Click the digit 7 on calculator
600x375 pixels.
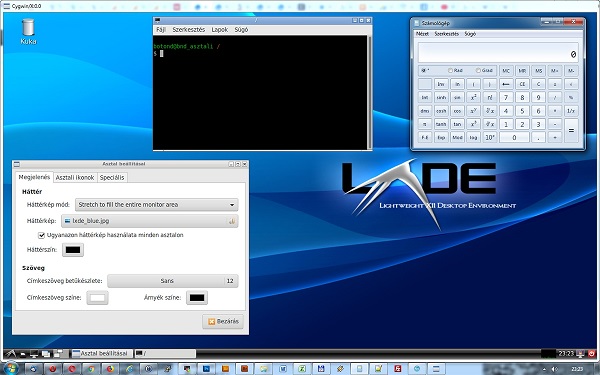(506, 97)
